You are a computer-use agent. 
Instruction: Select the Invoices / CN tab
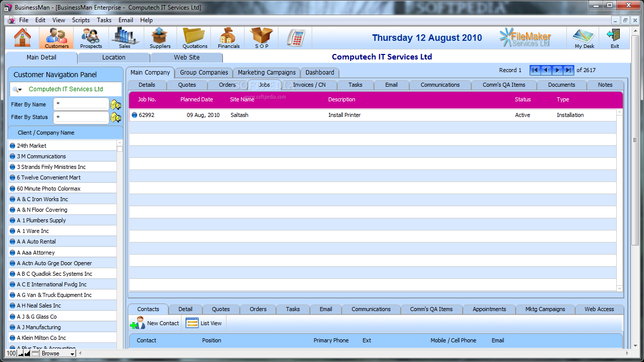click(309, 85)
